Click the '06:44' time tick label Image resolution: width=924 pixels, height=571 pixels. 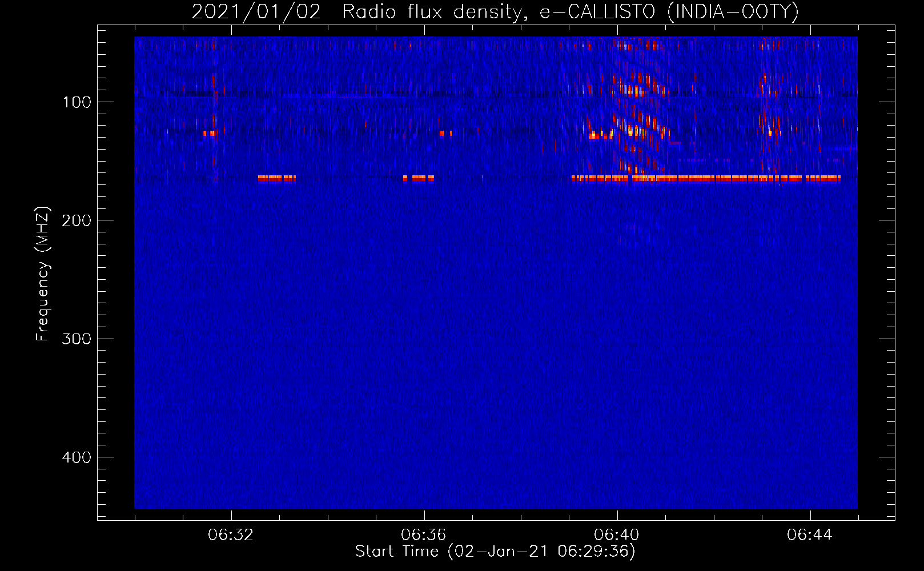pyautogui.click(x=810, y=535)
